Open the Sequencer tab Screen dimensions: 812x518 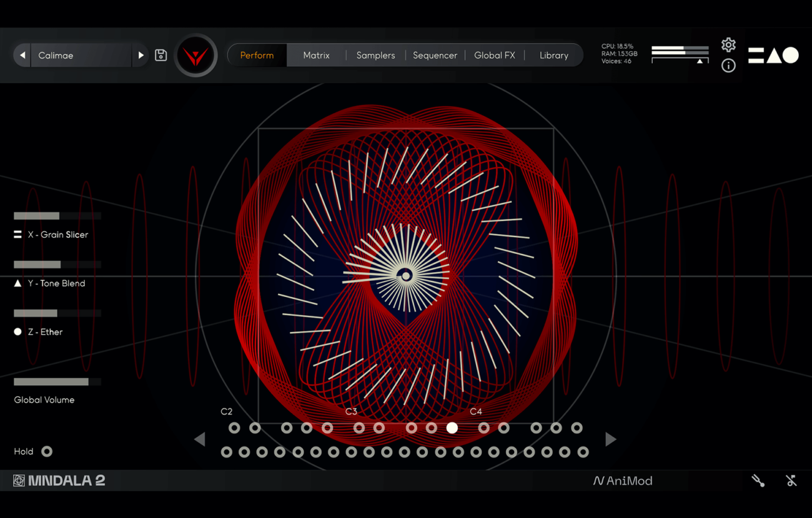click(x=435, y=56)
